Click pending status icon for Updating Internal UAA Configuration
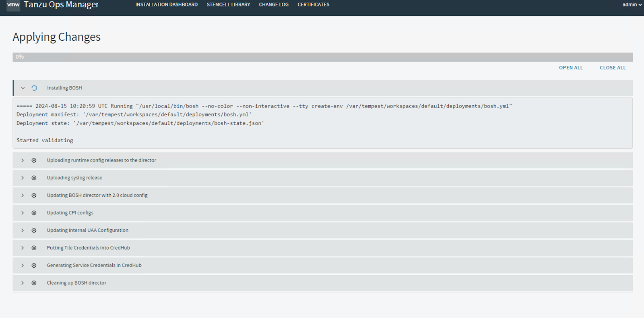The height and width of the screenshot is (318, 644). click(34, 231)
